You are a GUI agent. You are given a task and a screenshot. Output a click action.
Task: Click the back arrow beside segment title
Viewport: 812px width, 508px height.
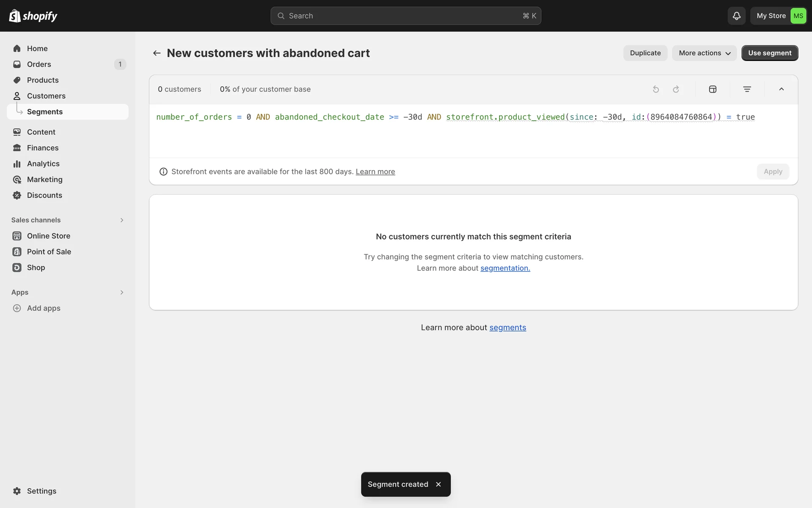[x=157, y=53]
